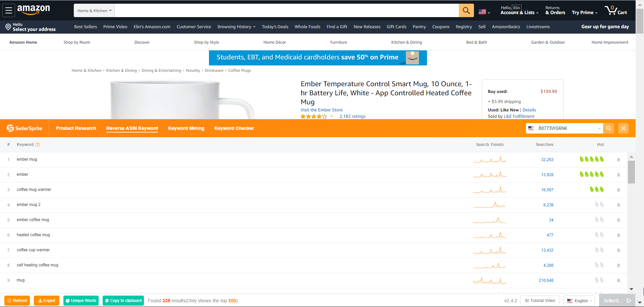Click Coffee Mugs breadcrumb

[239, 70]
